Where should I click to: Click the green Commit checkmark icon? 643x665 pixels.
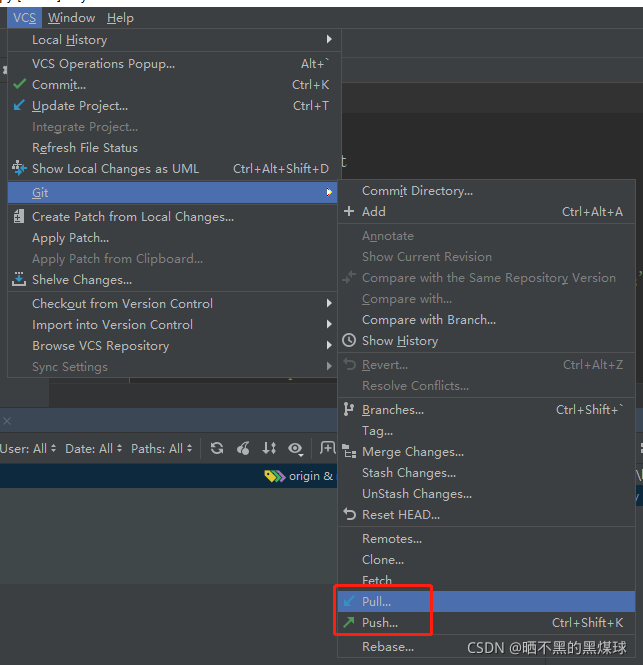coord(20,84)
